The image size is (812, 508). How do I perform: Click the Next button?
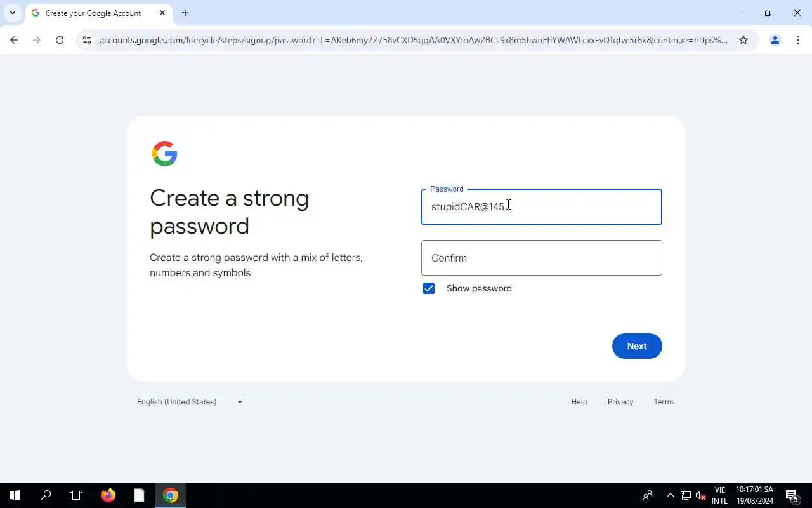pos(637,346)
